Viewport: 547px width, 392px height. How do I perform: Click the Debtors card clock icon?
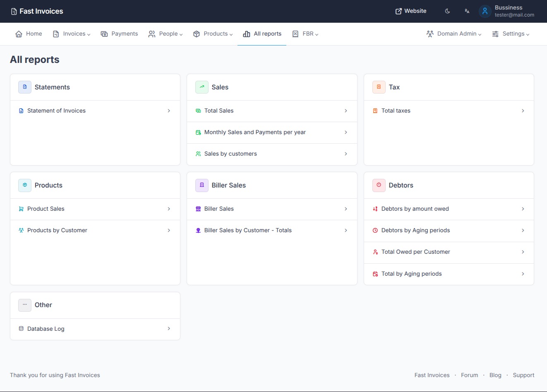(x=379, y=185)
